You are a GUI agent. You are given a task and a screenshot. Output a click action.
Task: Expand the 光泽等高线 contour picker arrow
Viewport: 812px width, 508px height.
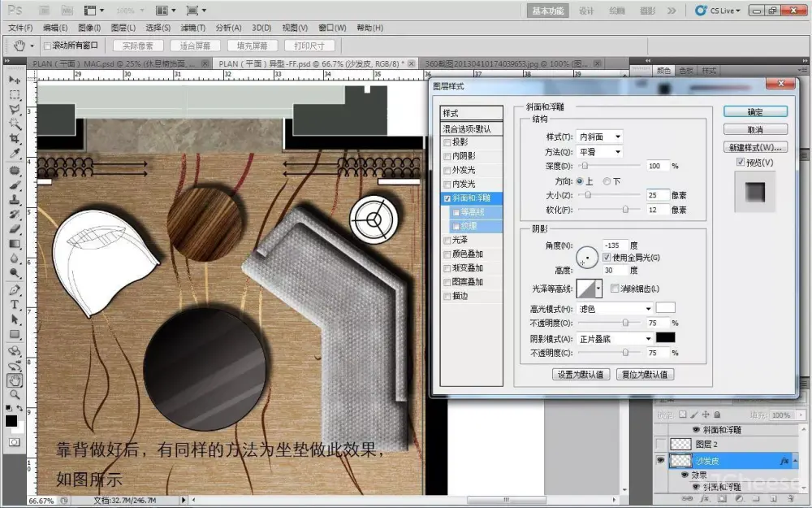pyautogui.click(x=599, y=289)
